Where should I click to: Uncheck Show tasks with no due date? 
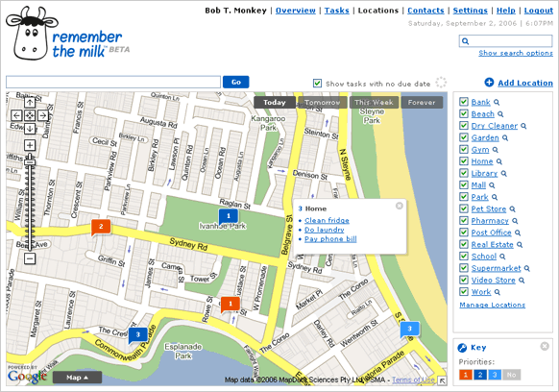click(317, 84)
